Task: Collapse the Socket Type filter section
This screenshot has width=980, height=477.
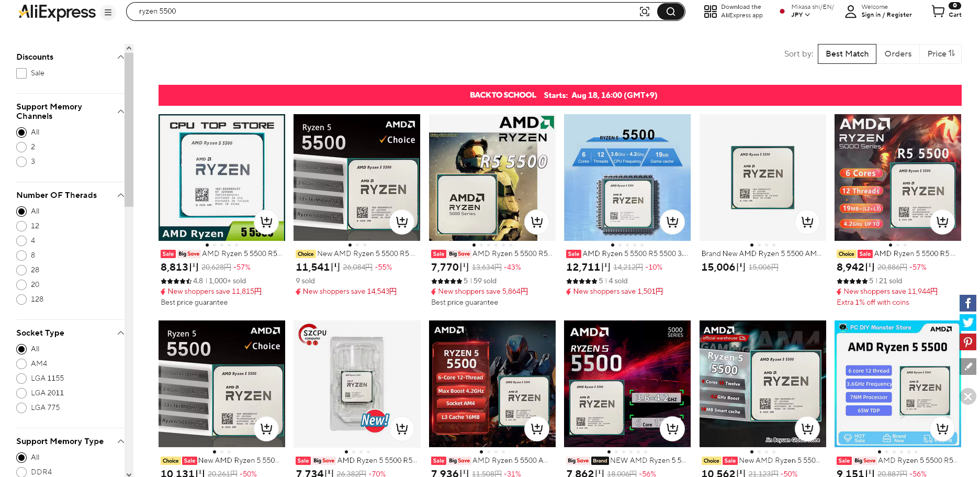Action: tap(120, 333)
